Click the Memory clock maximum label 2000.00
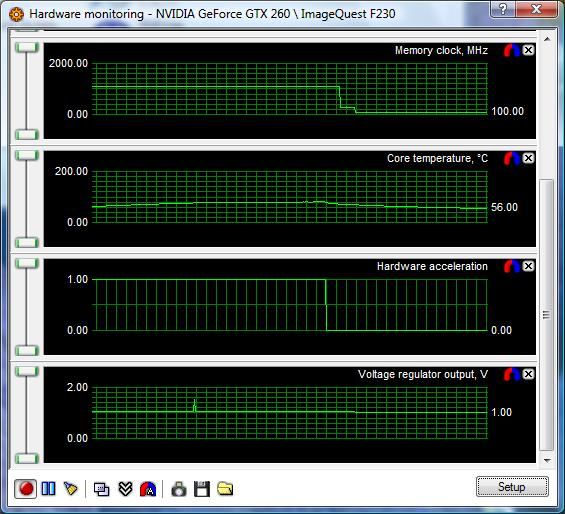565x514 pixels. 68,63
